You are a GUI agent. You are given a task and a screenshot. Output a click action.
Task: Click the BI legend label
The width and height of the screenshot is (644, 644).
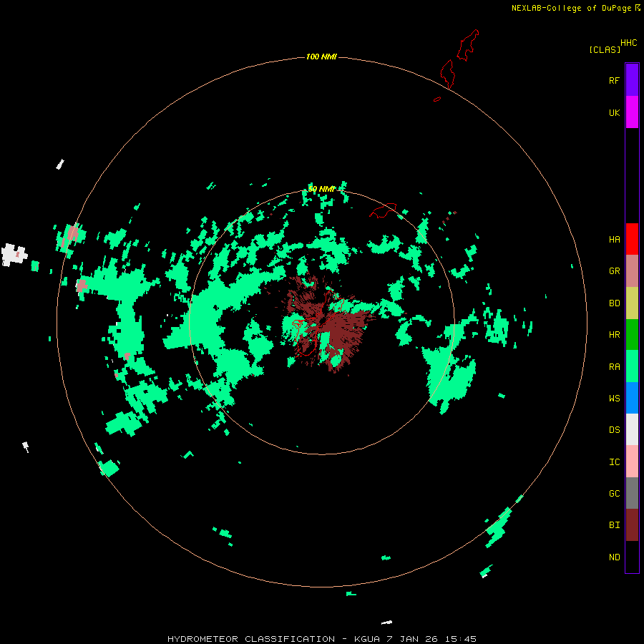point(614,525)
